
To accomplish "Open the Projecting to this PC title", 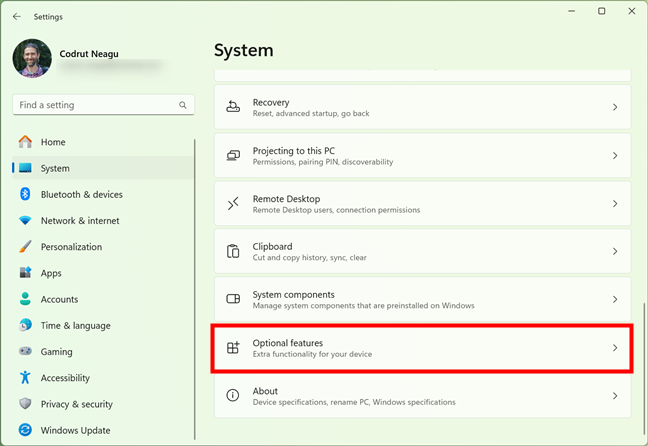I will pyautogui.click(x=294, y=151).
